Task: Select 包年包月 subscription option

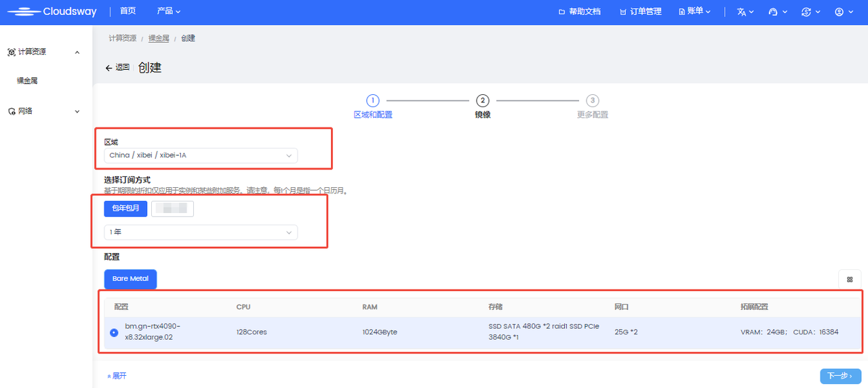Action: tap(125, 208)
